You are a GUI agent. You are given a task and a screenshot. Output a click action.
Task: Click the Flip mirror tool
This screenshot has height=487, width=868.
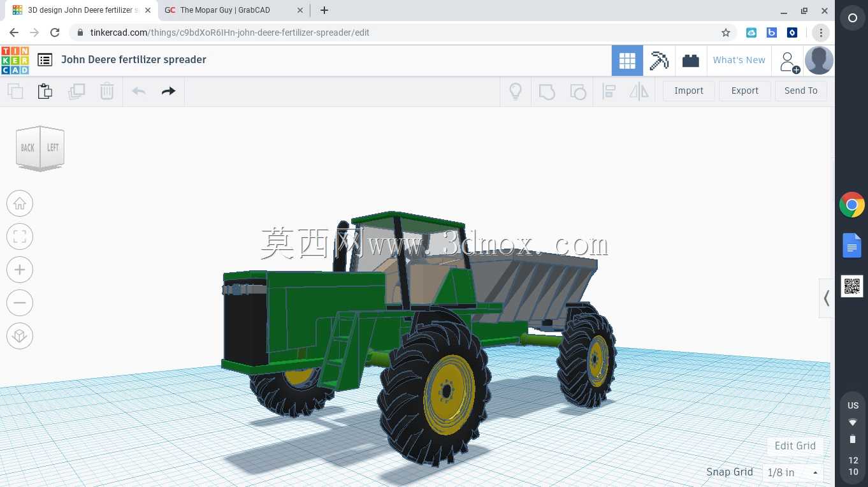pos(639,91)
